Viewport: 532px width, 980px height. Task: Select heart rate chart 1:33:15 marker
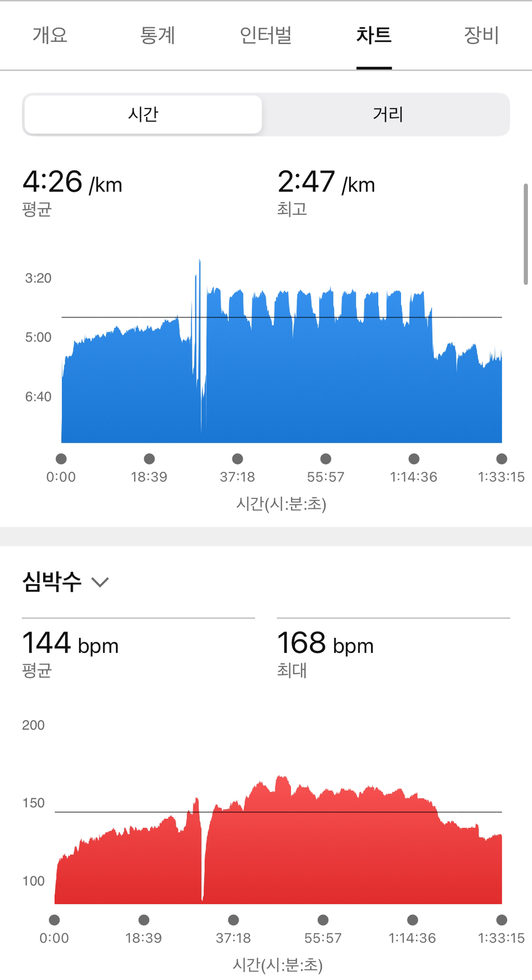[x=501, y=920]
